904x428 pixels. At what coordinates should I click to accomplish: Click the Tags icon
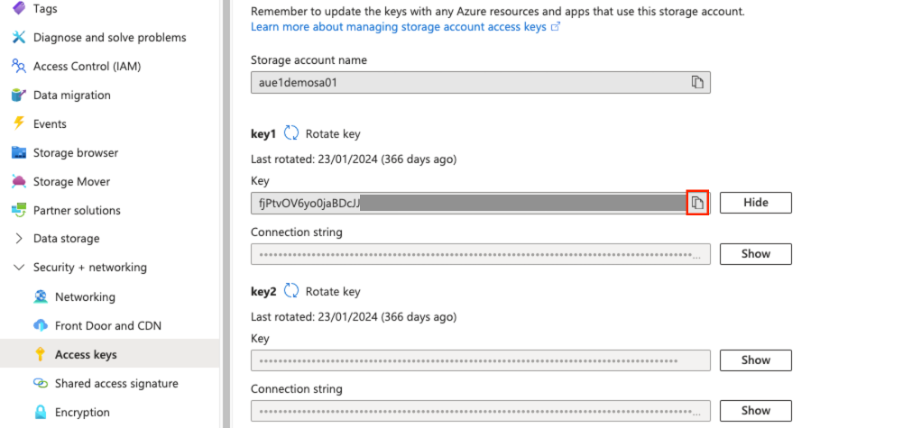click(19, 8)
